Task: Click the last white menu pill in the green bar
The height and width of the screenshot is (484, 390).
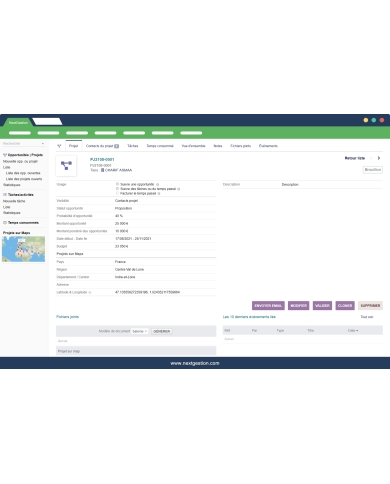Action: click(191, 133)
